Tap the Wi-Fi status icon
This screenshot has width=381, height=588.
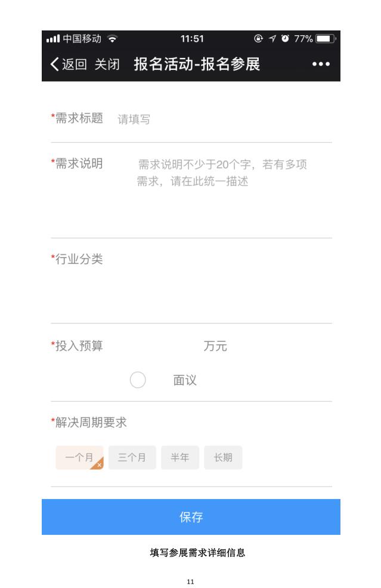click(x=112, y=39)
